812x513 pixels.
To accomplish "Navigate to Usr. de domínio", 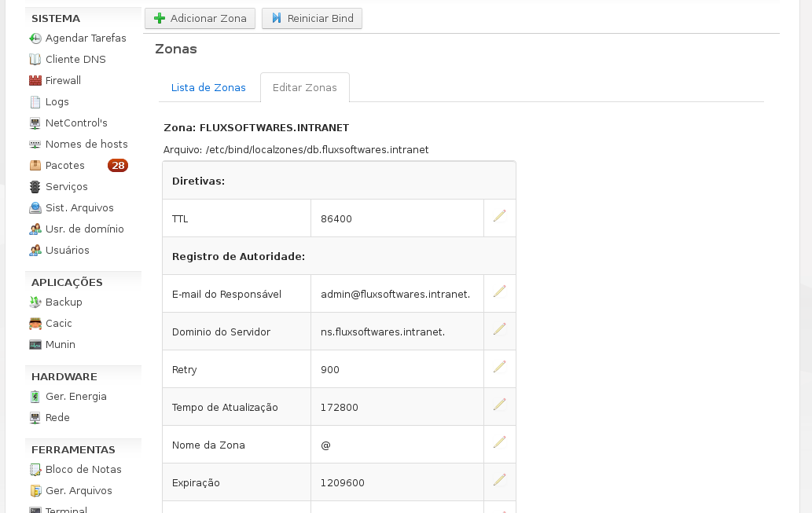I will [84, 229].
